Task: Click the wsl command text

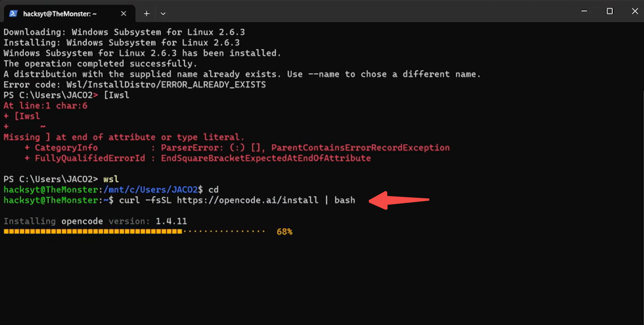Action: pyautogui.click(x=111, y=179)
